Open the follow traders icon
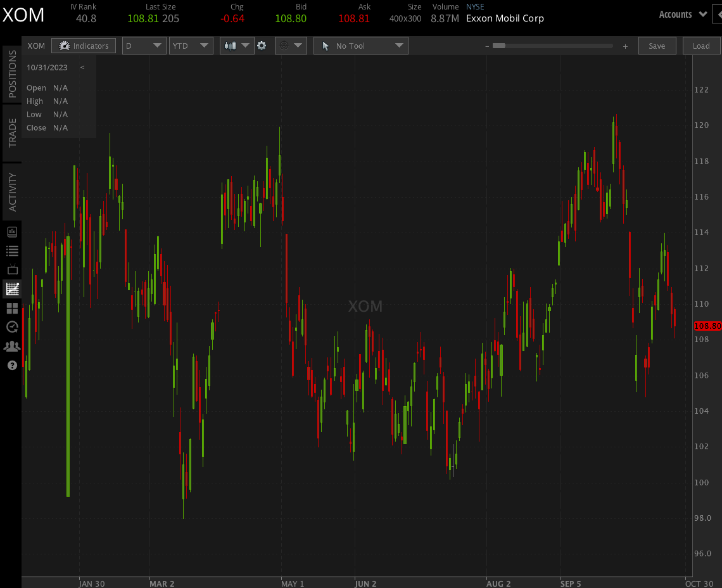The image size is (722, 588). point(11,346)
